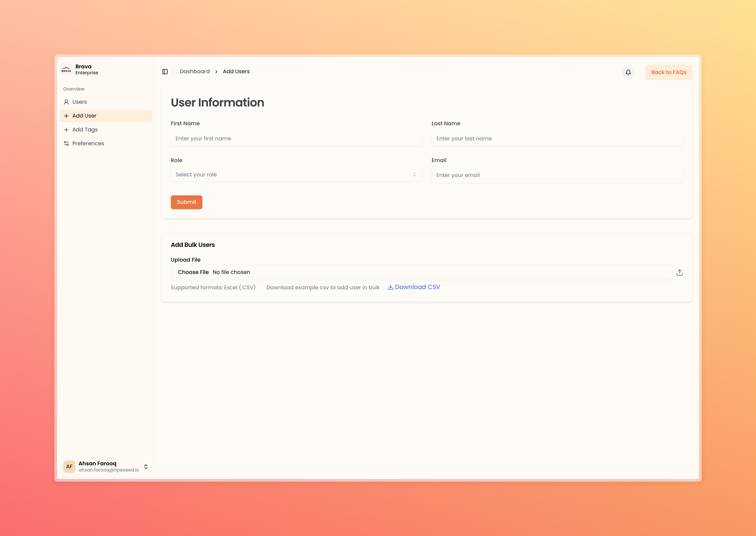Focus the first name input field
Screen dimensions: 756x536
point(296,139)
